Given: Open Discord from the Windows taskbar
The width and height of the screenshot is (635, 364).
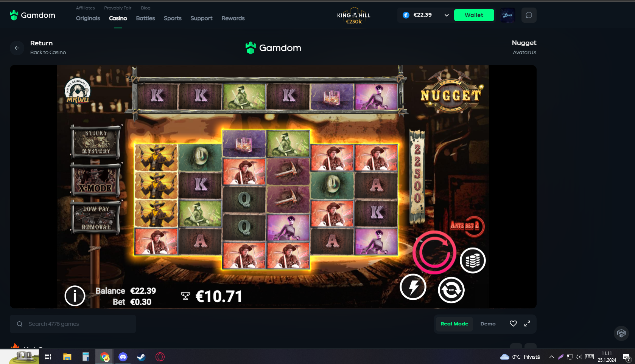Looking at the screenshot, I should coord(123,357).
